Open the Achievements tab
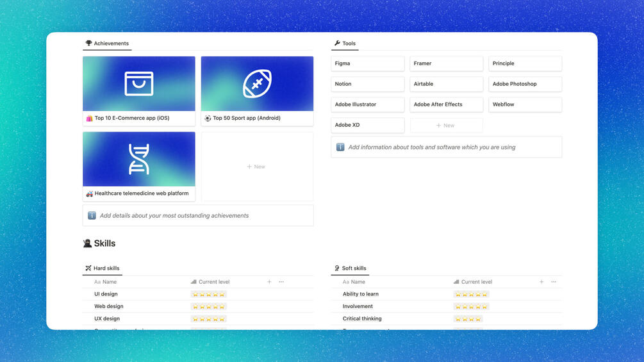This screenshot has height=362, width=644. click(107, 43)
